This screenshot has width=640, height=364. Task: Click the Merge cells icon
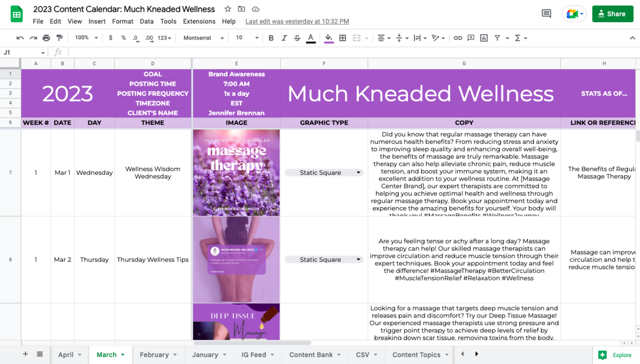tap(357, 38)
